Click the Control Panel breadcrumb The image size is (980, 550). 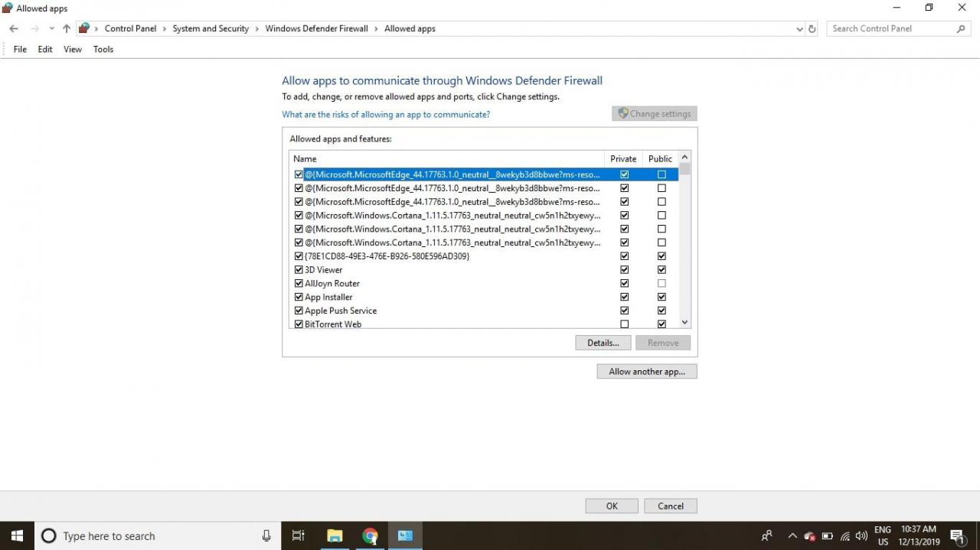tap(130, 28)
